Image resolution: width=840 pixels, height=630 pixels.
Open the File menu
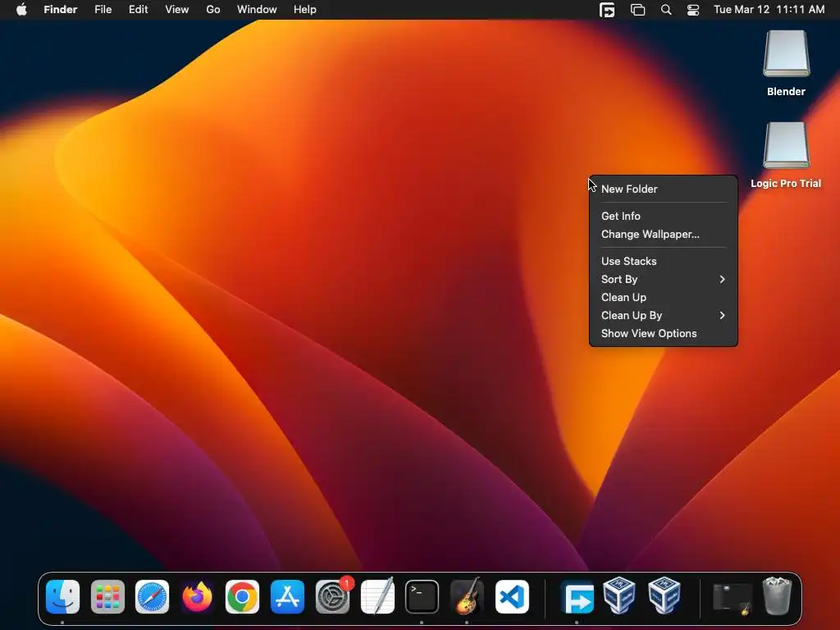(x=103, y=10)
